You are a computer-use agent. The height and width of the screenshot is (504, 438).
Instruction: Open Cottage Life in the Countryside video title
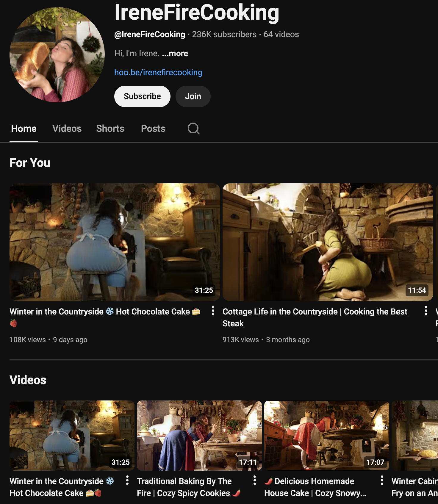point(315,317)
